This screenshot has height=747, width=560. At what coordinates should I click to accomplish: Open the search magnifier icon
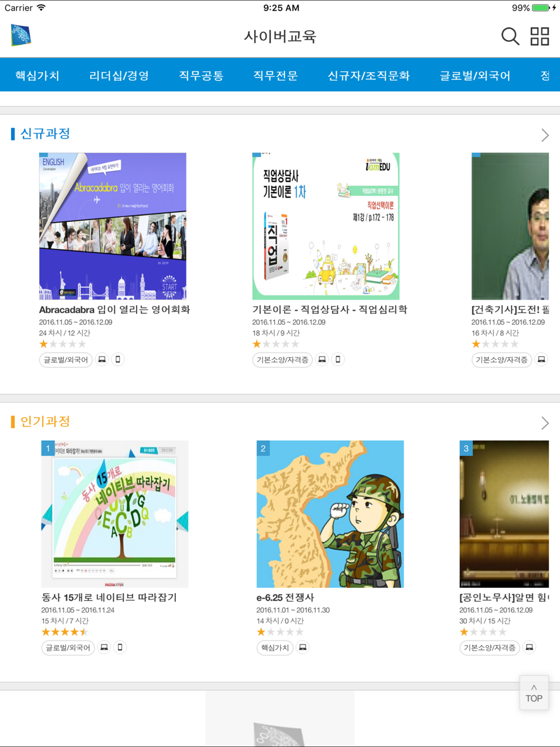510,36
